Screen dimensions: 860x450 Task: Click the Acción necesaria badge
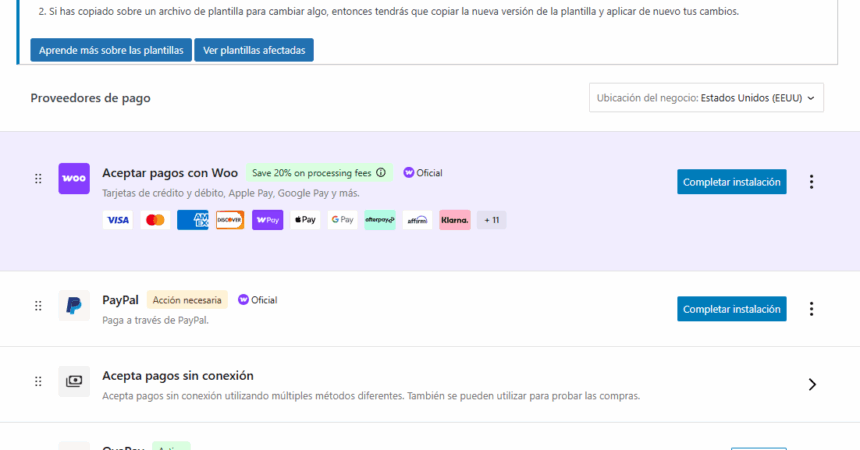pos(187,300)
